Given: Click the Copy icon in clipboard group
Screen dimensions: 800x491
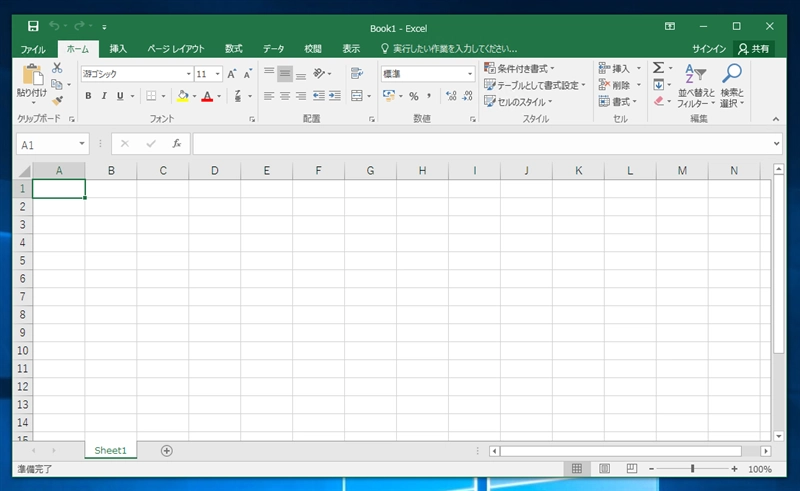Looking at the screenshot, I should click(x=57, y=84).
